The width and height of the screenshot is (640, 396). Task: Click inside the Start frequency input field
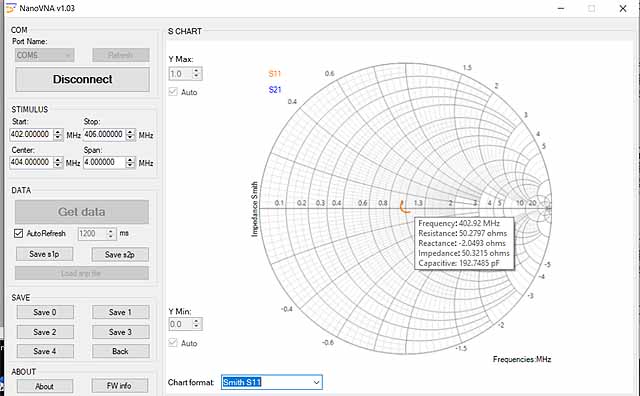32,135
